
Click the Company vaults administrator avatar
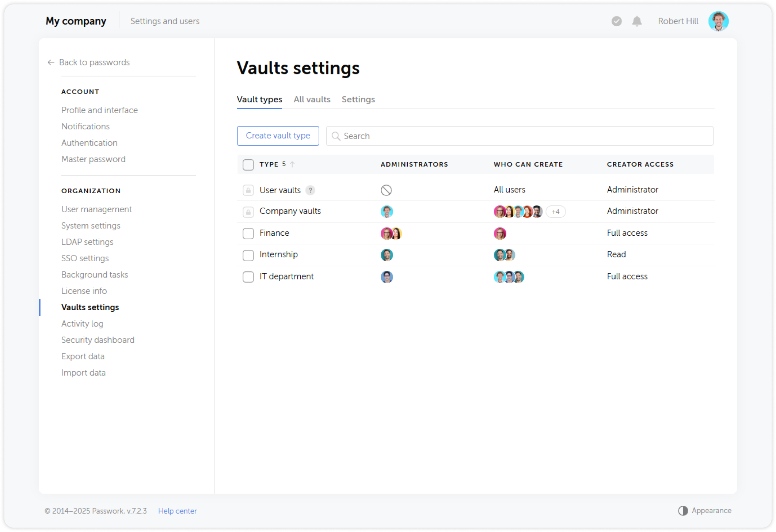387,211
